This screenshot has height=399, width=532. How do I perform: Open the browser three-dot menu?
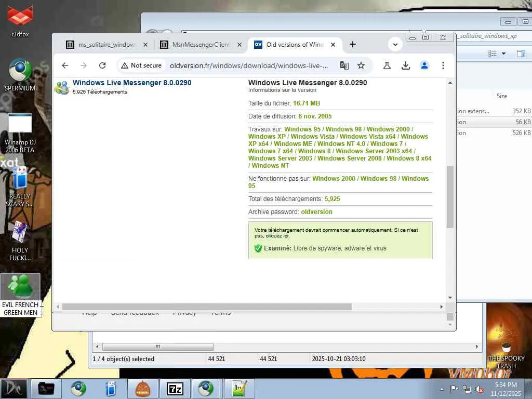click(x=443, y=65)
